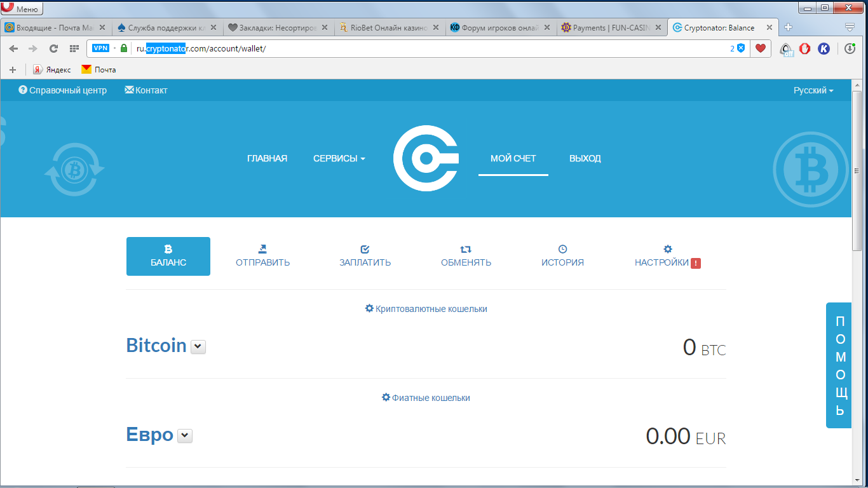The width and height of the screenshot is (868, 488).
Task: Click the Евро wallet name
Action: (150, 435)
